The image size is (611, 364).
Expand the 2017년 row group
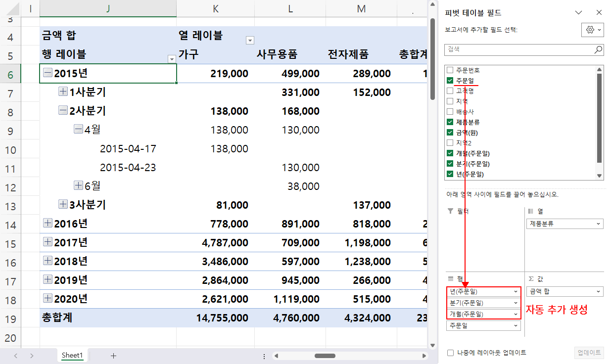pos(47,241)
